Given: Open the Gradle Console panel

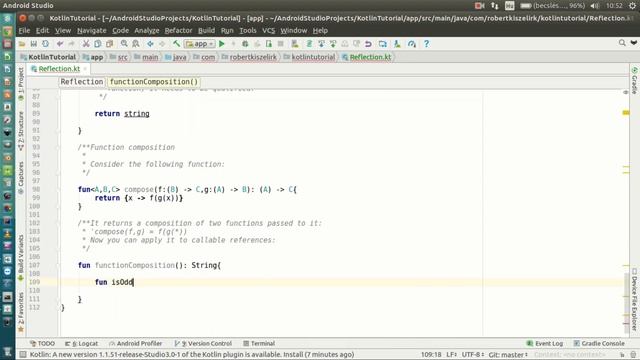Looking at the screenshot, I should point(599,344).
